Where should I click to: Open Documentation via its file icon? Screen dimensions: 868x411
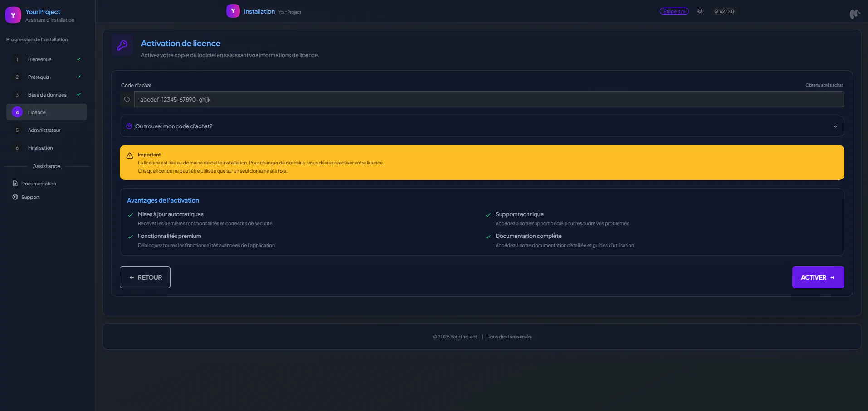(x=15, y=184)
